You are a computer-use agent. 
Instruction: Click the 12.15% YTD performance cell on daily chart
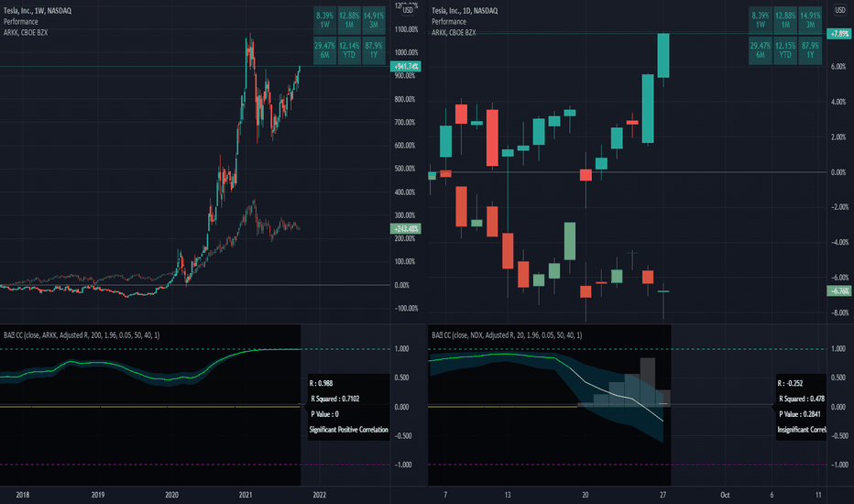click(785, 50)
